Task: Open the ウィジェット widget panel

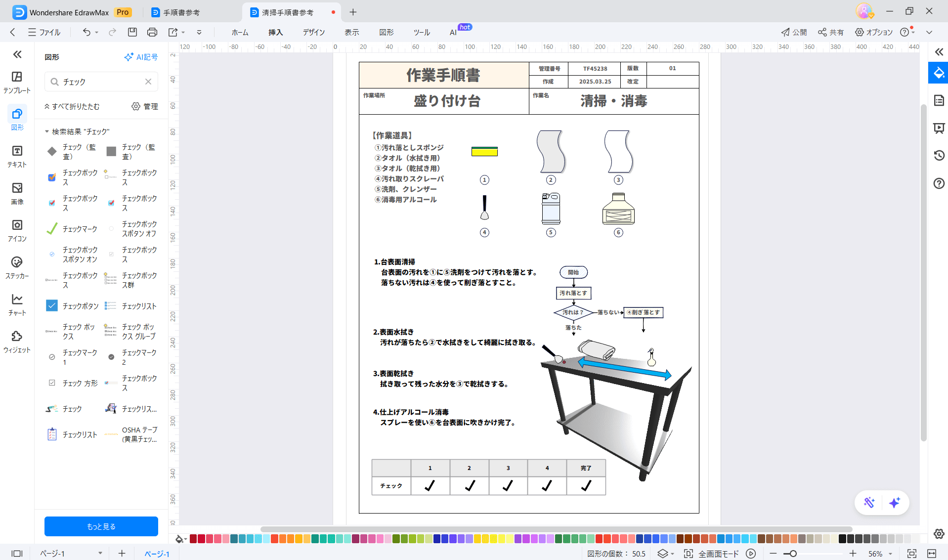Action: 17,342
